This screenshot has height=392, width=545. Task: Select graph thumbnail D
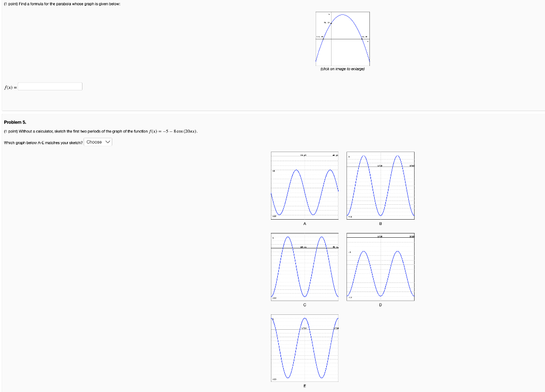[381, 267]
